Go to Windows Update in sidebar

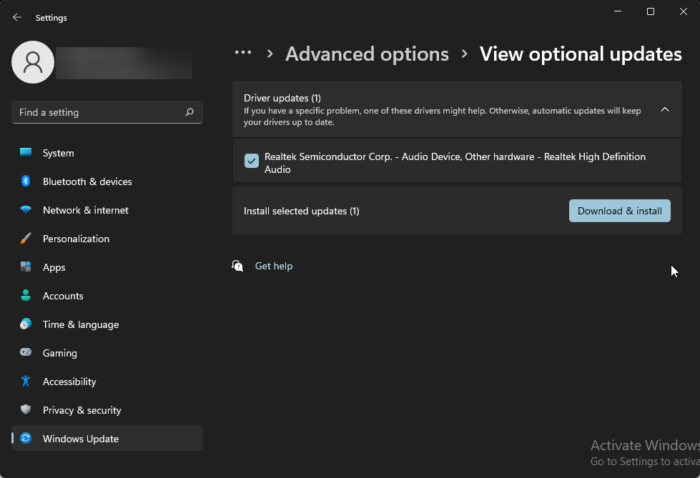pyautogui.click(x=80, y=439)
